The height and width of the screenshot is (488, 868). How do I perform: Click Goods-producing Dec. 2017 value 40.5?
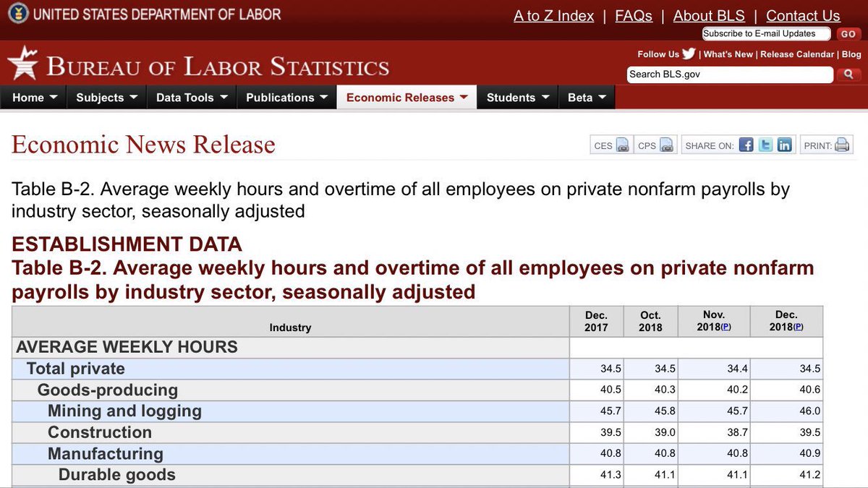tap(610, 390)
